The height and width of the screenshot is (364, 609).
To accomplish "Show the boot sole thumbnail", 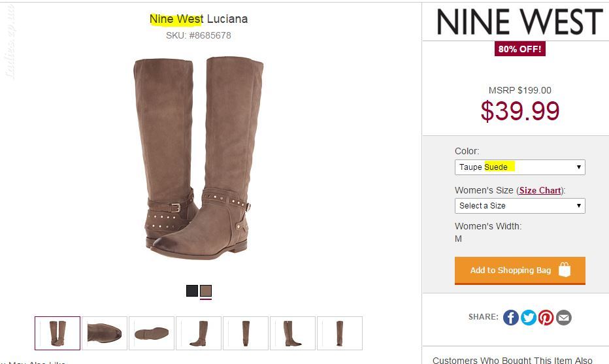I will pos(152,333).
